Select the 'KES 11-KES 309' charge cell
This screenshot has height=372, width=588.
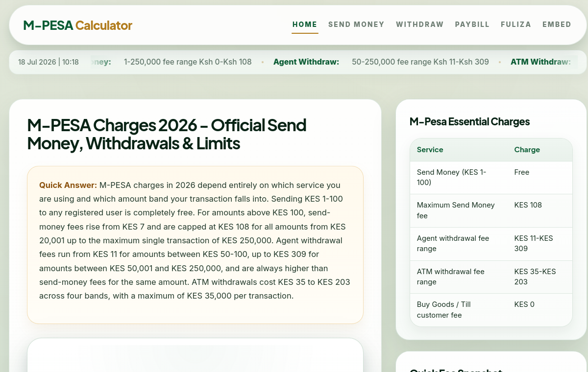tap(540, 244)
